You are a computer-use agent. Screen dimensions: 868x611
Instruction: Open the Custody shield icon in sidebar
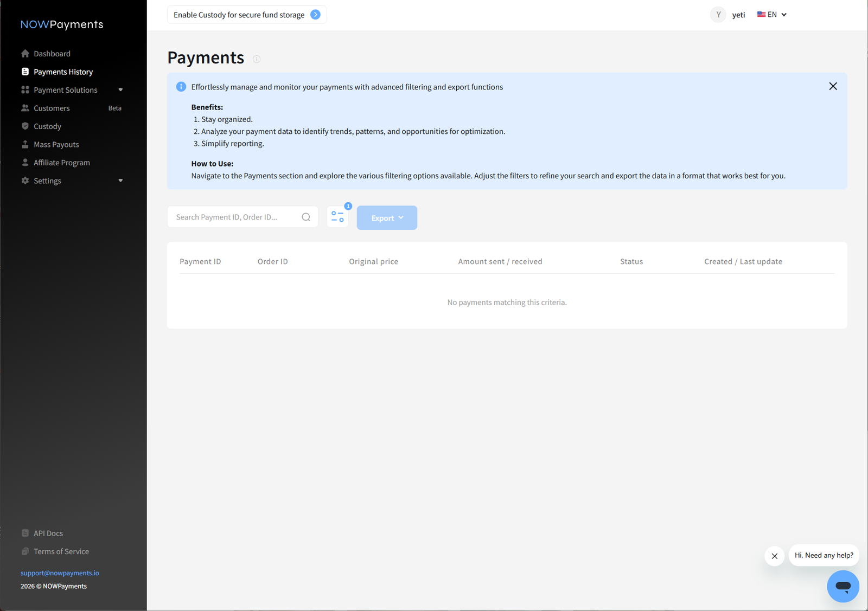(x=25, y=126)
